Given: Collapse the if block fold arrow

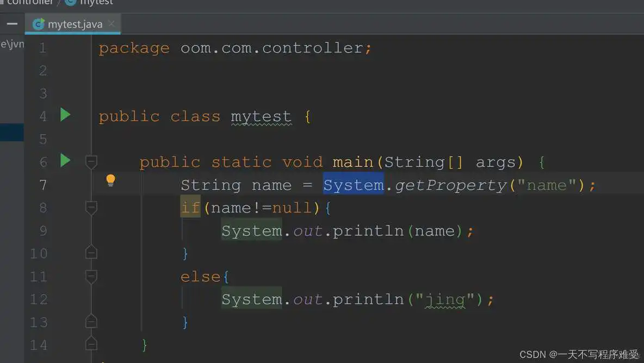Looking at the screenshot, I should click(91, 208).
